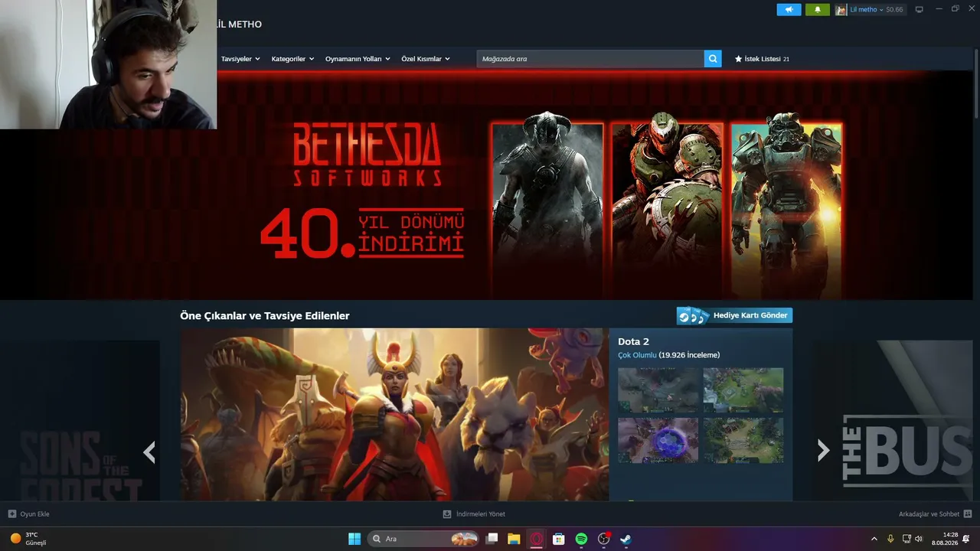Image resolution: width=980 pixels, height=551 pixels.
Task: Expand the Lil metho account dropdown
Action: (867, 10)
